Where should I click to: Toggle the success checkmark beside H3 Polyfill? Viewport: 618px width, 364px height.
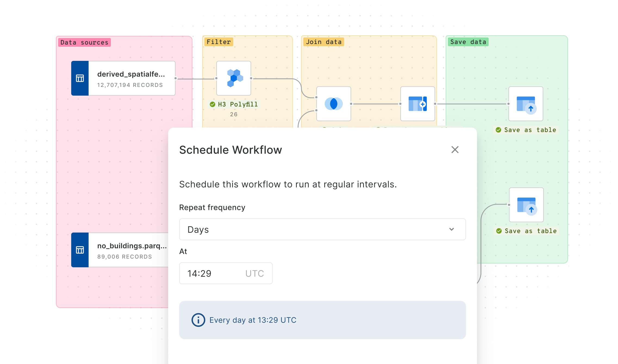[x=213, y=104]
